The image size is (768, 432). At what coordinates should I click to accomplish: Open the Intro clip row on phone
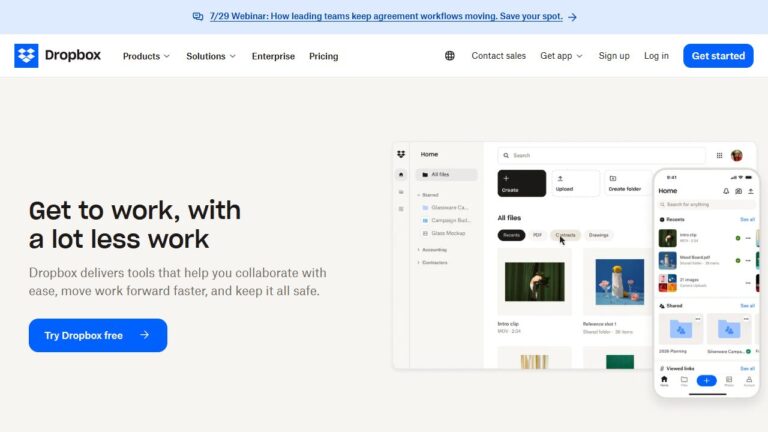(x=707, y=238)
